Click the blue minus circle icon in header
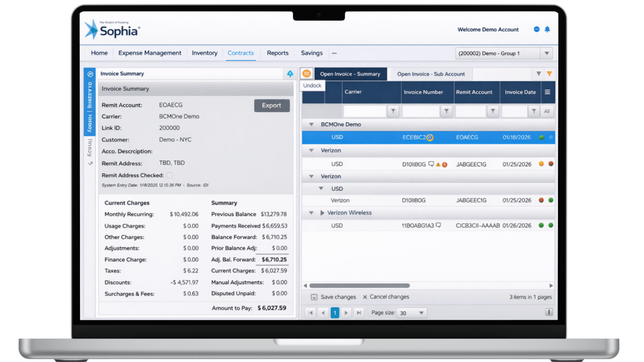Screen dimensions: 644x362 [x=536, y=29]
